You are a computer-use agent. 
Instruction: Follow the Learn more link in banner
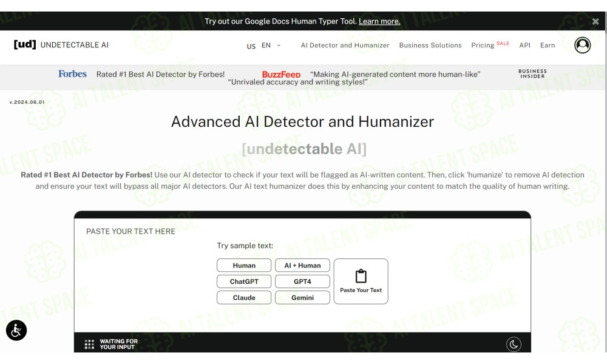click(x=379, y=21)
